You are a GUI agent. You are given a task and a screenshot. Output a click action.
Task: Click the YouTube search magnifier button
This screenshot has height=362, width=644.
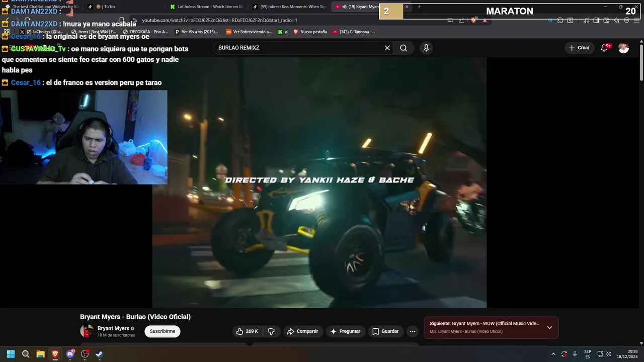click(404, 48)
